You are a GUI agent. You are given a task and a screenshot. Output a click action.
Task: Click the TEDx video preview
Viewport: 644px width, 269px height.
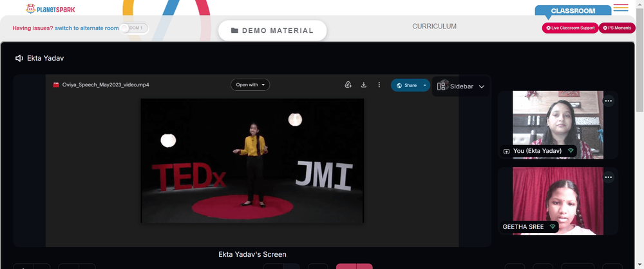[252, 161]
